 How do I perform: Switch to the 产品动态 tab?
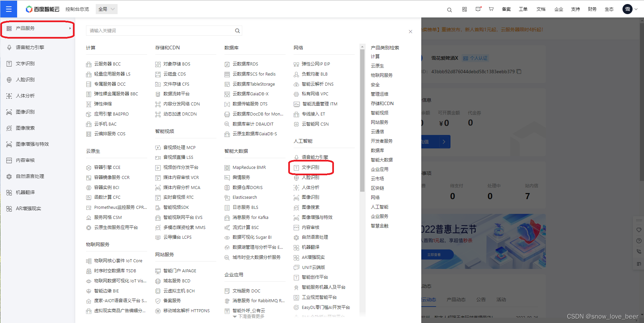tap(456, 299)
